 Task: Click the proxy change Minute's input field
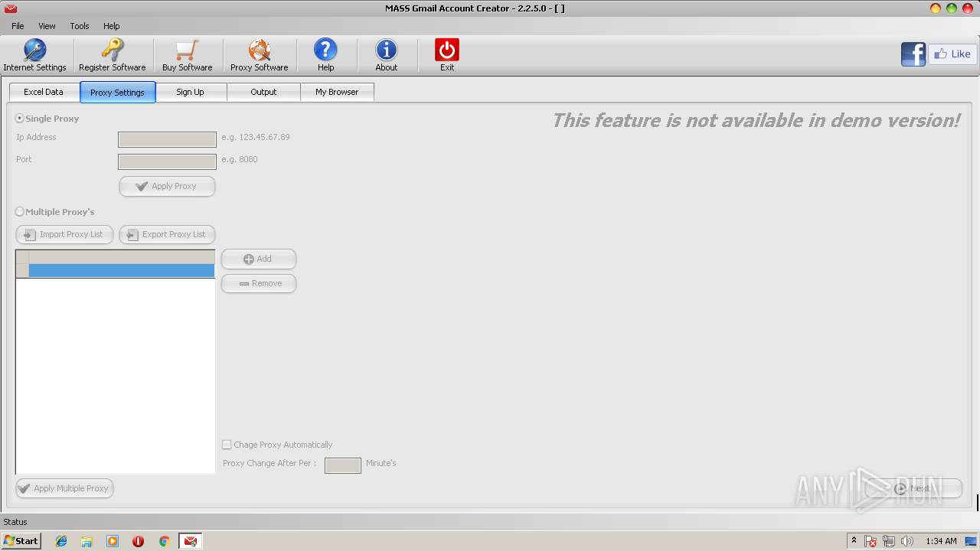(x=343, y=465)
